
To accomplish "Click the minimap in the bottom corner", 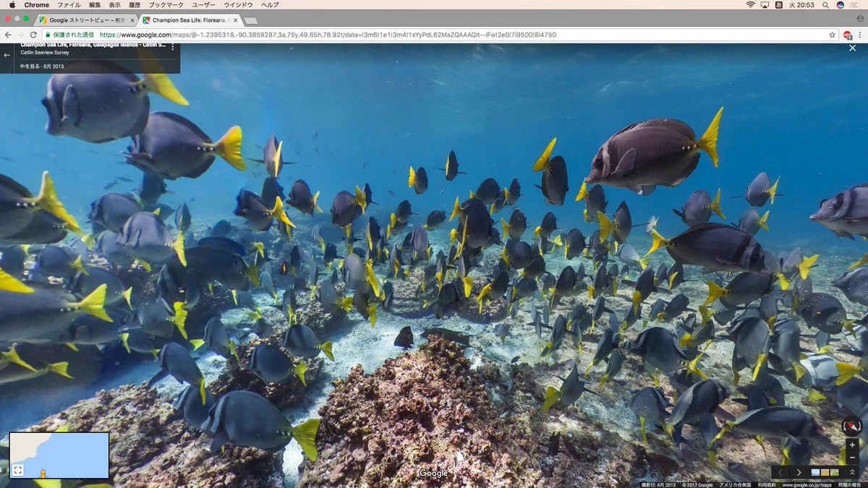I will [x=59, y=455].
